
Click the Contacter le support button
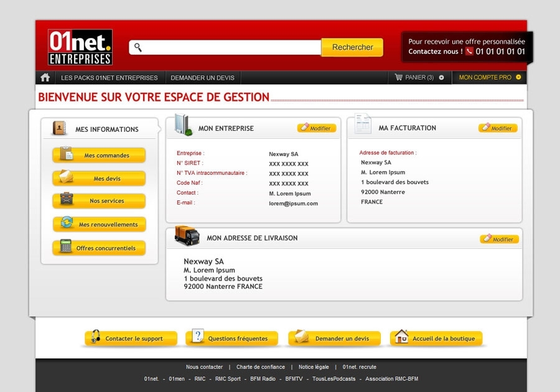(x=131, y=338)
